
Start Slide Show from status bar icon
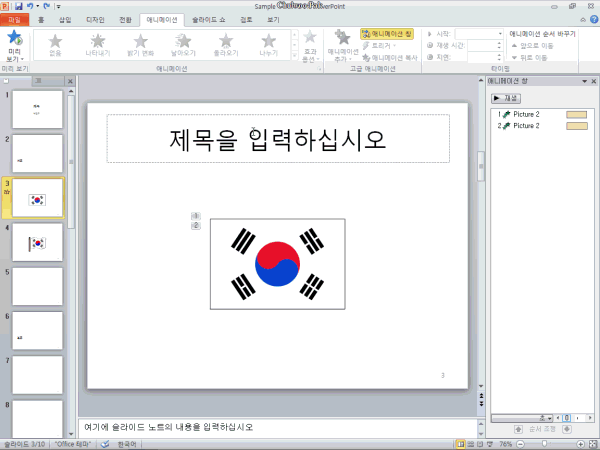tap(489, 444)
